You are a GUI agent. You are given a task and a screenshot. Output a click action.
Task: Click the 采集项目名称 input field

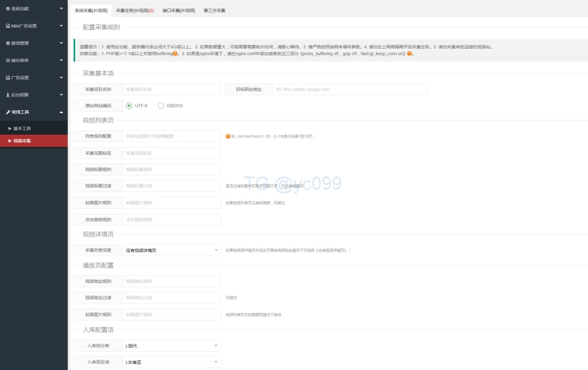click(171, 89)
